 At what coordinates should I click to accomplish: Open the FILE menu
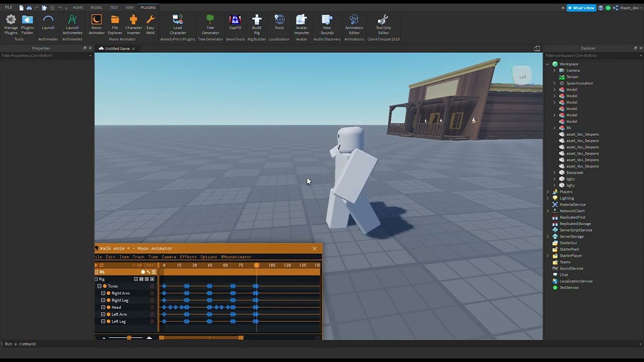[x=9, y=8]
